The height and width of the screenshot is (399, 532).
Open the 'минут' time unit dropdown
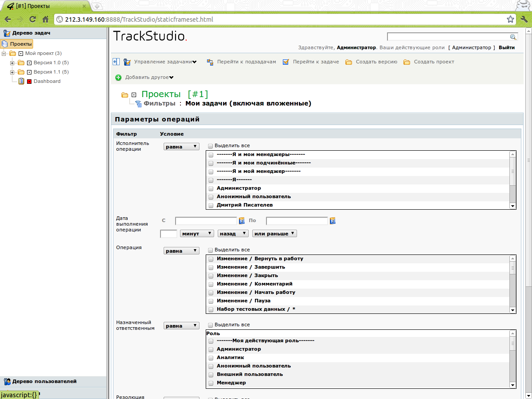click(197, 233)
